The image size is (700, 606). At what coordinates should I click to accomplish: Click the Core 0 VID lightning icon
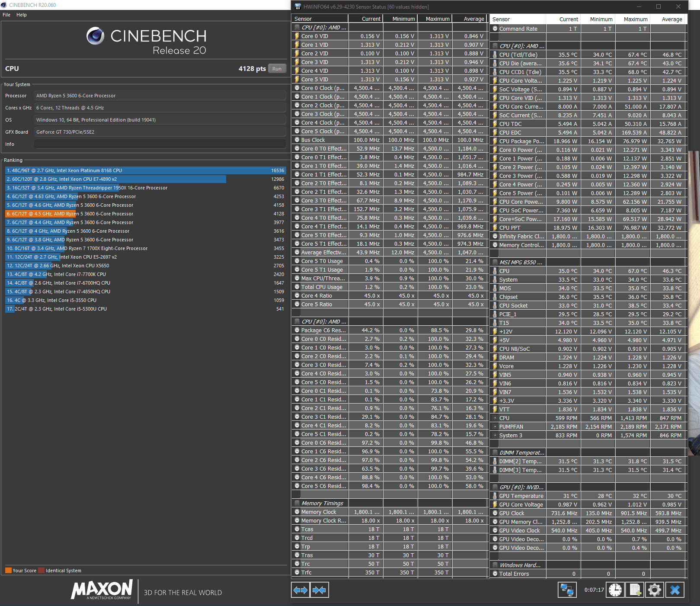coord(297,36)
